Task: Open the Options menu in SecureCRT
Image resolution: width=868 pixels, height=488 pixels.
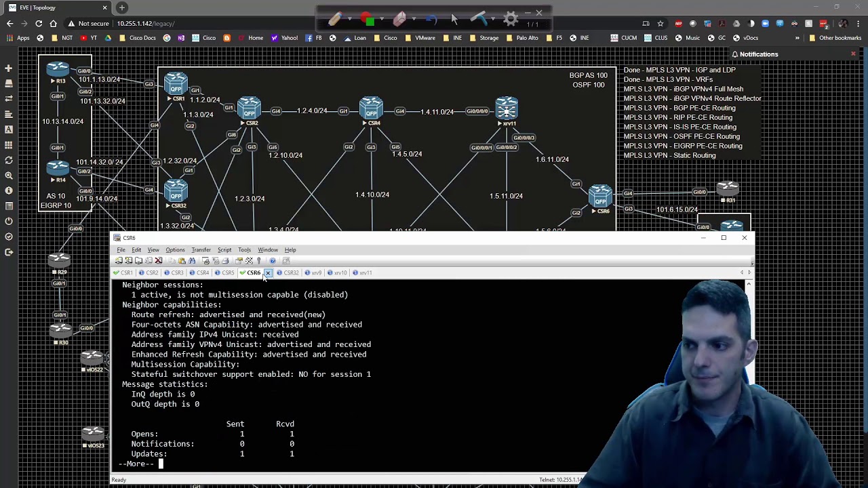Action: (175, 249)
